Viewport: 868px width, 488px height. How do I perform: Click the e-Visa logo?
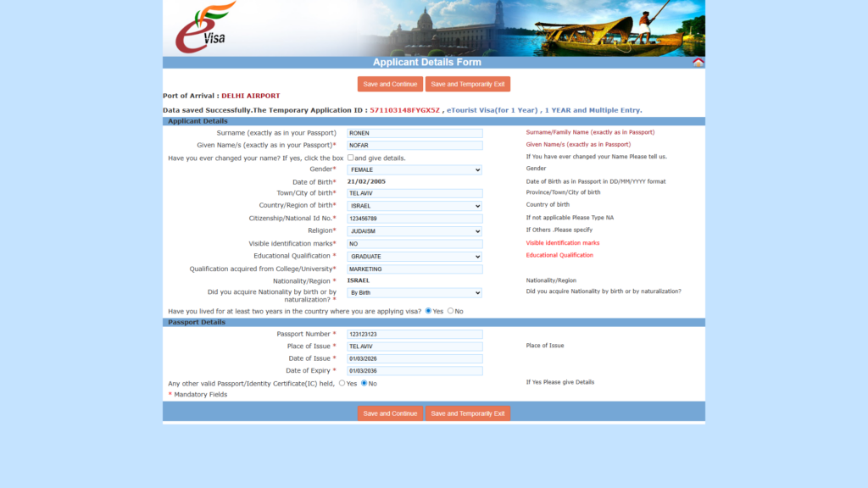(203, 28)
